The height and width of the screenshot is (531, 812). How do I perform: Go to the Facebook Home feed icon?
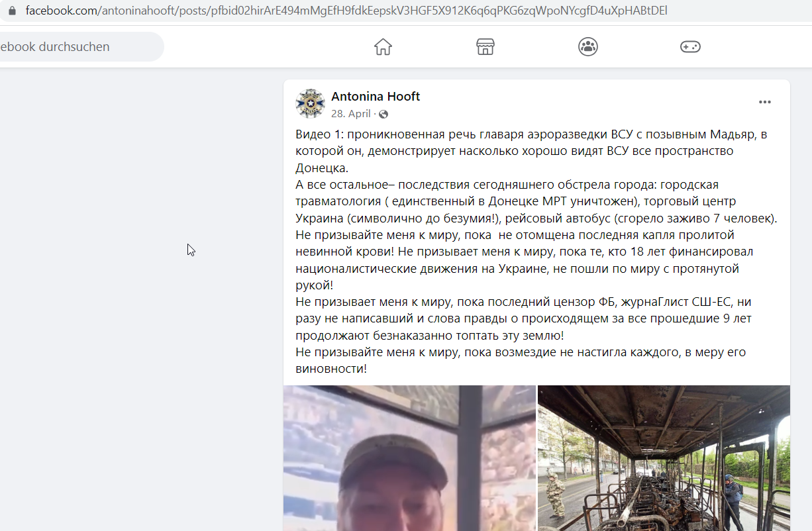click(x=383, y=46)
